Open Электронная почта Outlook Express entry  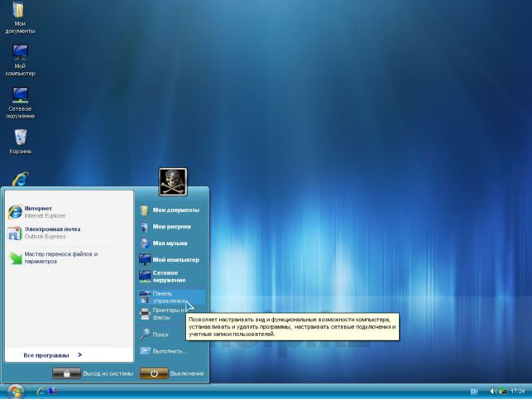pos(69,233)
